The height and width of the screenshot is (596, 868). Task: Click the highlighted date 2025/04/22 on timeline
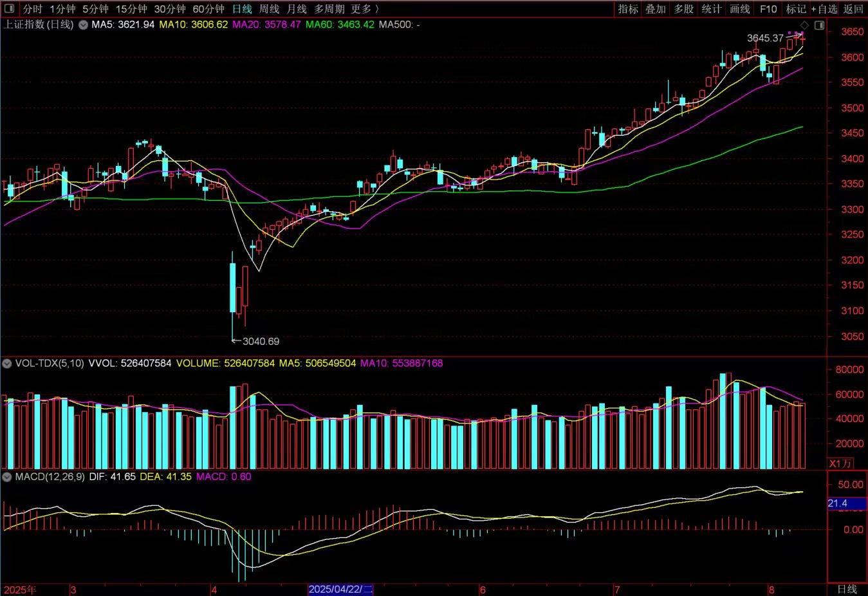340,589
